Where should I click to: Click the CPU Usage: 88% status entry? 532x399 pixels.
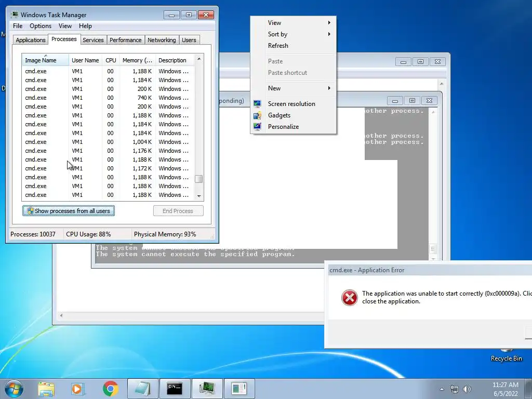click(88, 234)
